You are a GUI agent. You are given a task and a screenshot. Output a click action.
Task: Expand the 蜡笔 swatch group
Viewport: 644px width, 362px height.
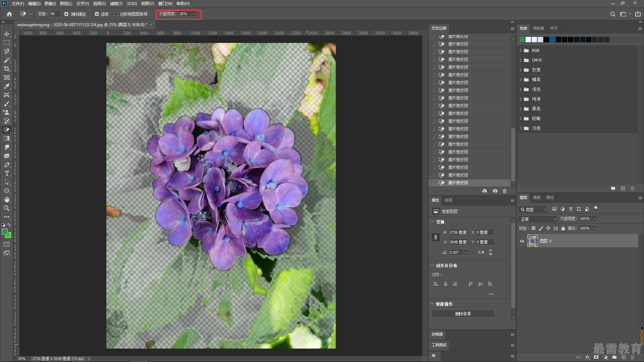(x=521, y=80)
